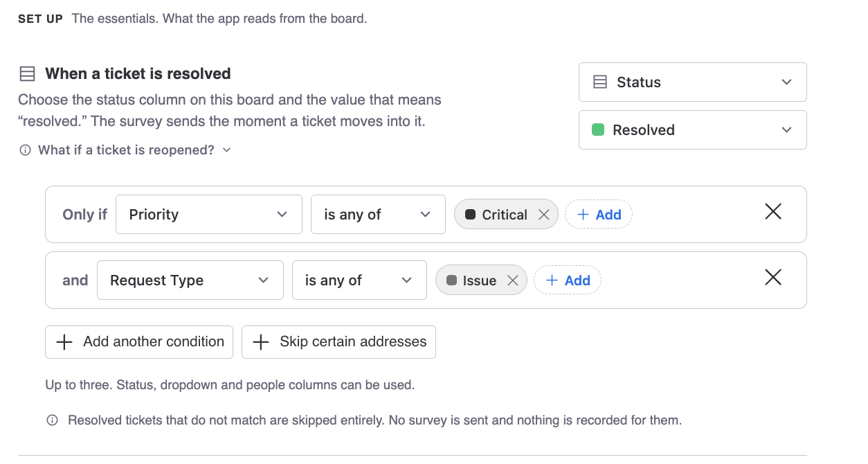Click Skip certain addresses button
The height and width of the screenshot is (464, 868).
(338, 342)
